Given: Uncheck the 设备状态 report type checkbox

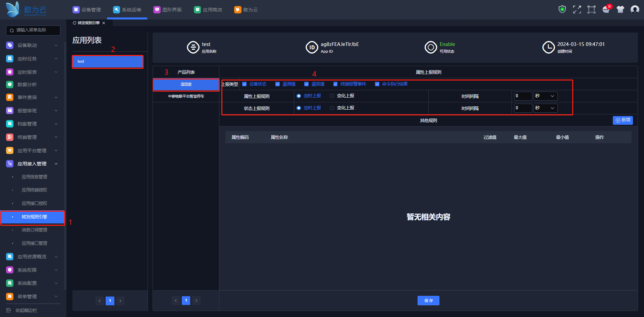Looking at the screenshot, I should click(x=245, y=84).
